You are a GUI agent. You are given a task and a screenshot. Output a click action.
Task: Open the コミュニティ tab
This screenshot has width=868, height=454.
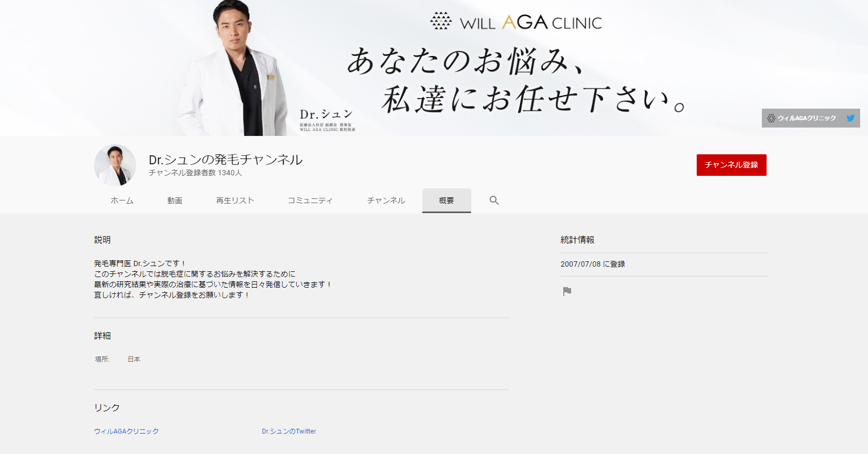tap(310, 200)
